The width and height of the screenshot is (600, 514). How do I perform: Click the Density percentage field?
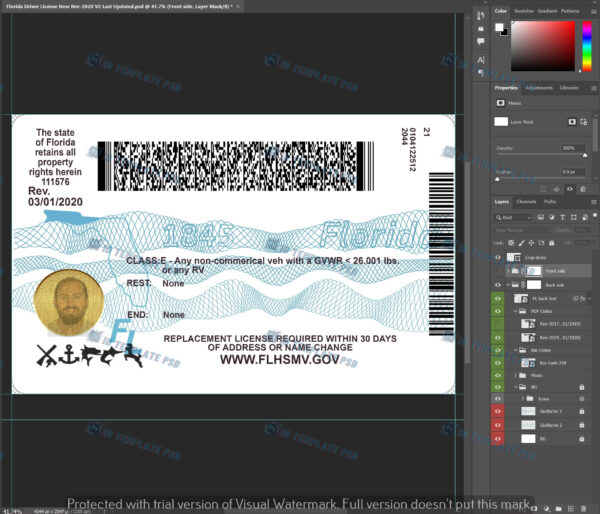click(573, 148)
